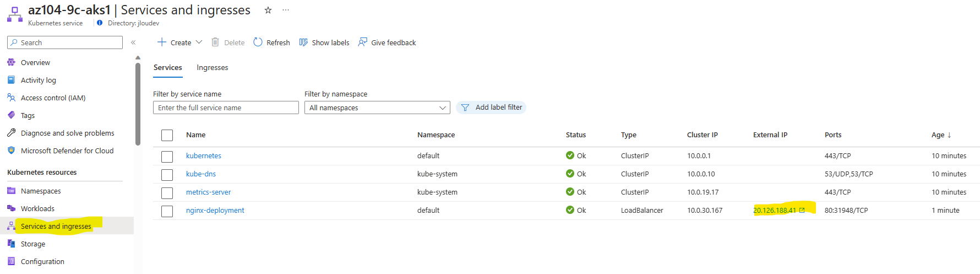Click the Status column header

(576, 135)
